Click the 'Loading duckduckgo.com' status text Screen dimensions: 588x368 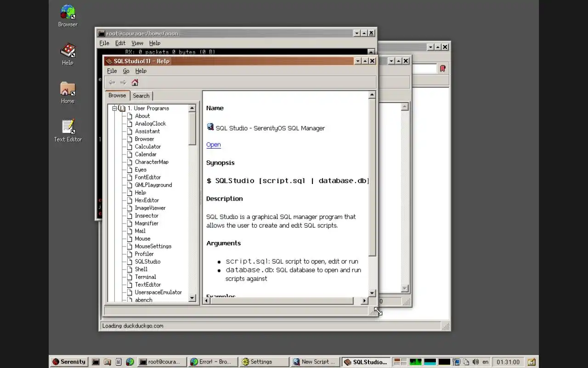click(x=133, y=326)
